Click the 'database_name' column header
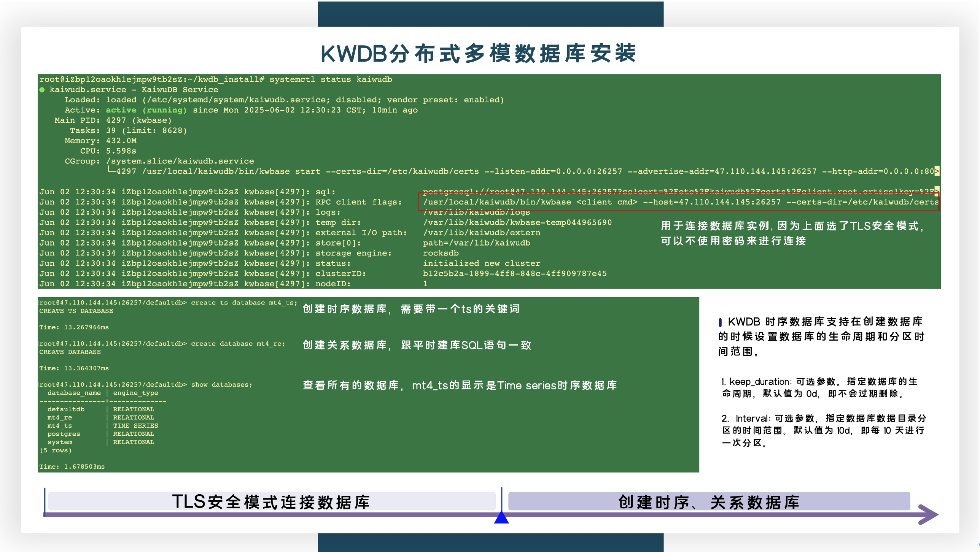The height and width of the screenshot is (552, 980). point(74,393)
